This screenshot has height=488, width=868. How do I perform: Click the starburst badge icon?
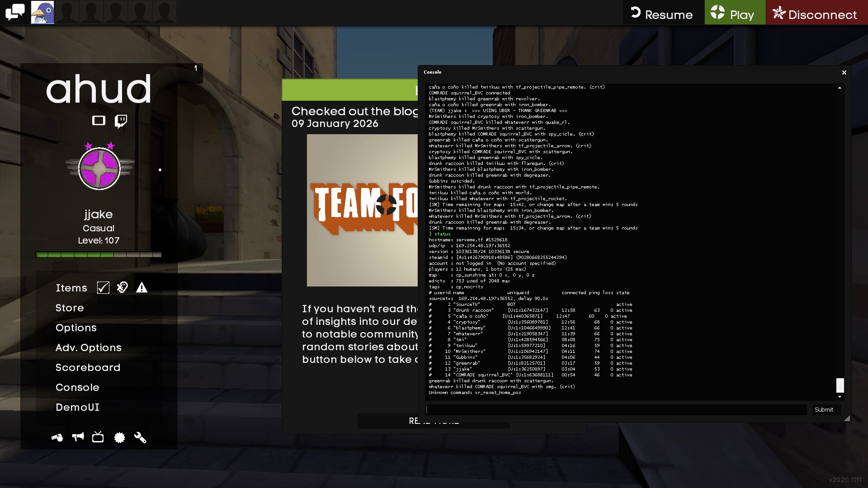(119, 437)
